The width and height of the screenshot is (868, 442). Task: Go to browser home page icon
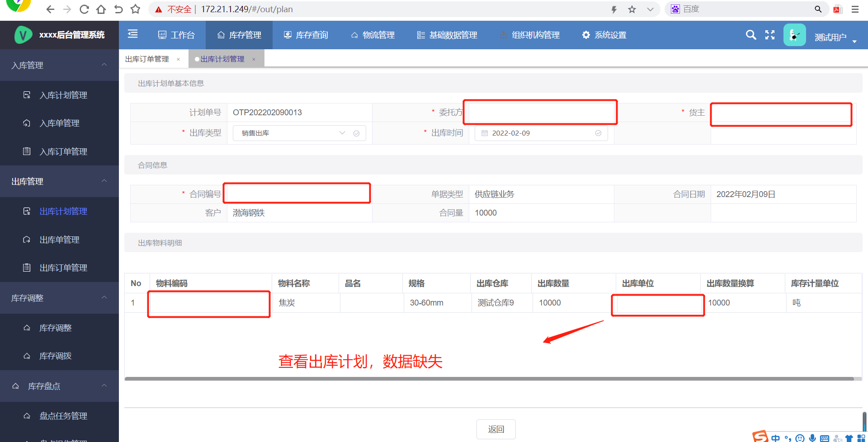click(101, 9)
